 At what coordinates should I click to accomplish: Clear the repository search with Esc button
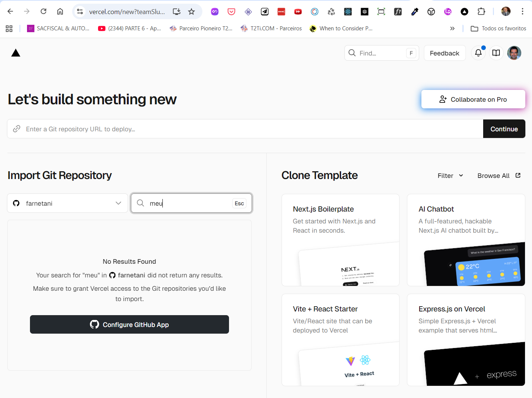point(239,203)
